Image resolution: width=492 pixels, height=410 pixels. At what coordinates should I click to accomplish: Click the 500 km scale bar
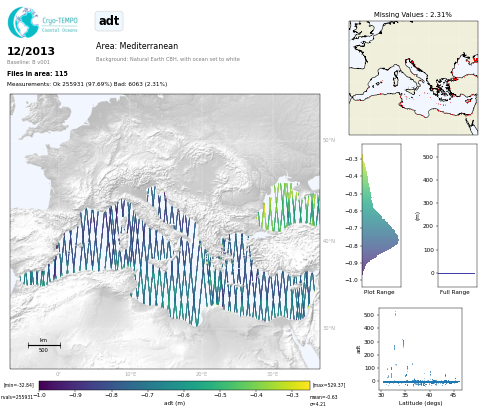44,345
